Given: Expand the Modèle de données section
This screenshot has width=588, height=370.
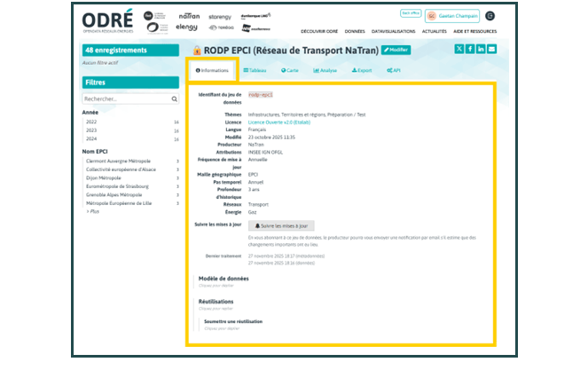Looking at the screenshot, I should pyautogui.click(x=222, y=279).
